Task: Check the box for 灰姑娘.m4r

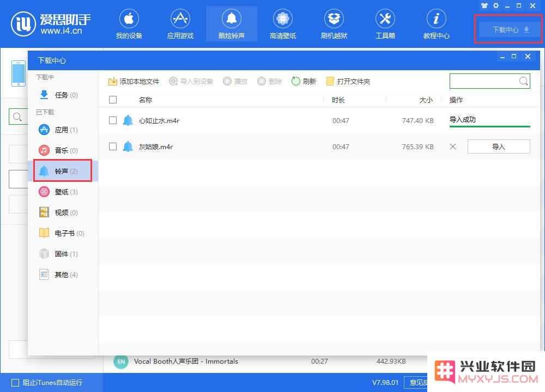Action: coord(113,146)
